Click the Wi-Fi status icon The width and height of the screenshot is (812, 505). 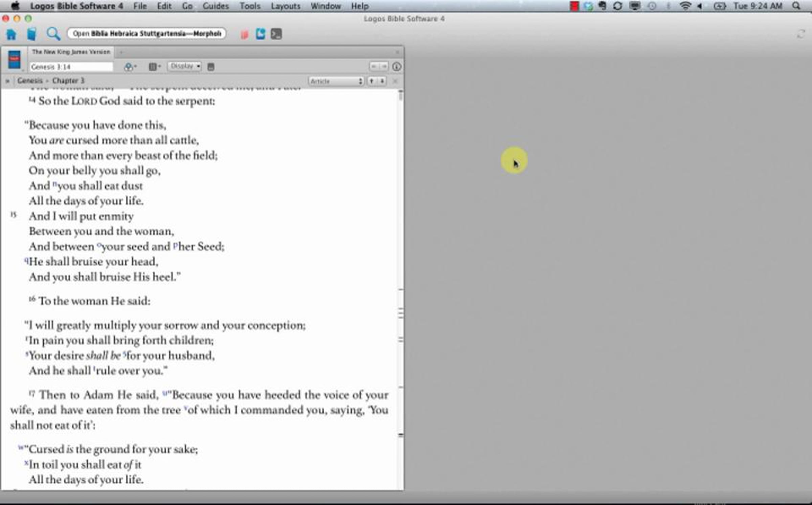[x=685, y=6]
